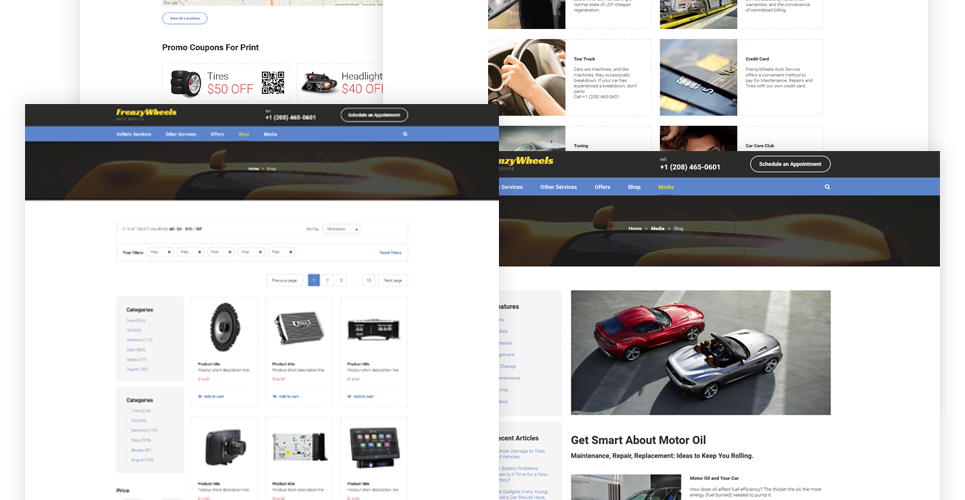Remove the first filter chip in Your filters
The image size is (965, 500).
[x=169, y=252]
